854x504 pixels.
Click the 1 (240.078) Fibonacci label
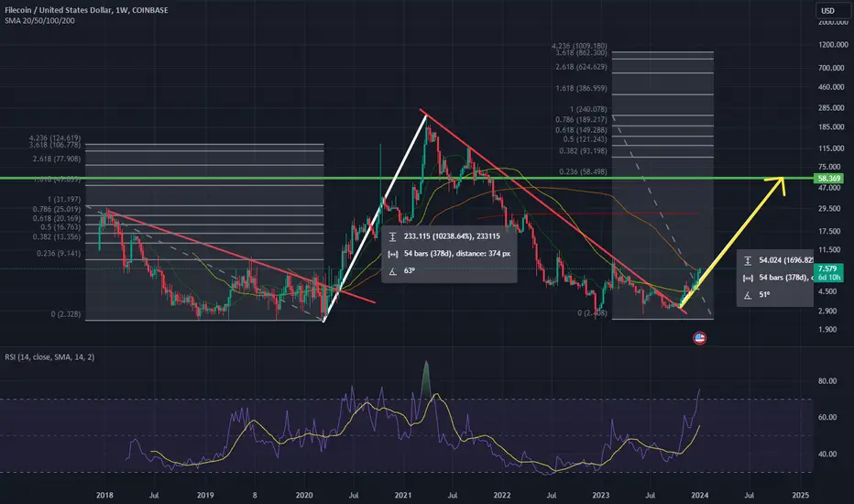coord(588,109)
